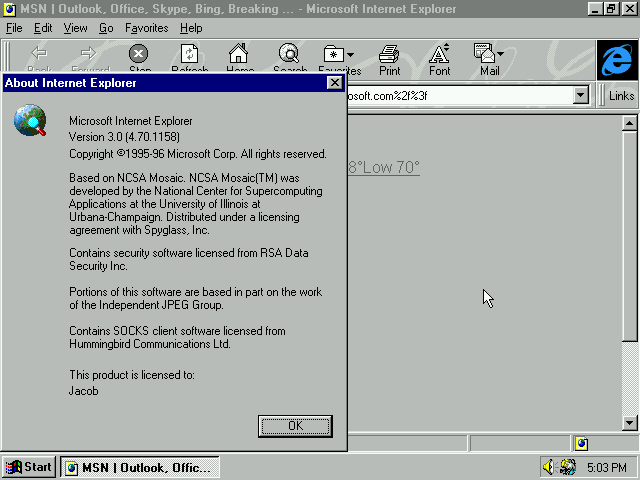The height and width of the screenshot is (480, 640).
Task: Expand the Favorites toolbar dropdown arrow
Action: 351,54
